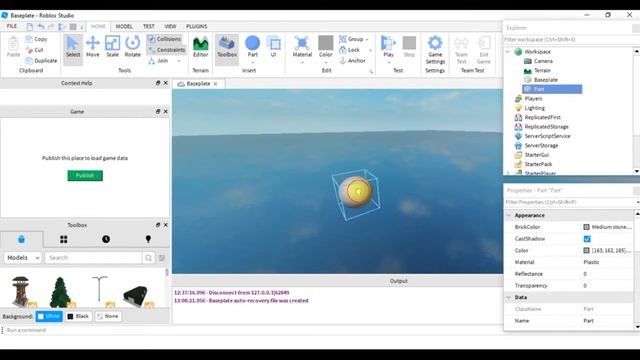Viewport: 640px width, 360px height.
Task: Duplicate the selected object
Action: pyautogui.click(x=41, y=60)
